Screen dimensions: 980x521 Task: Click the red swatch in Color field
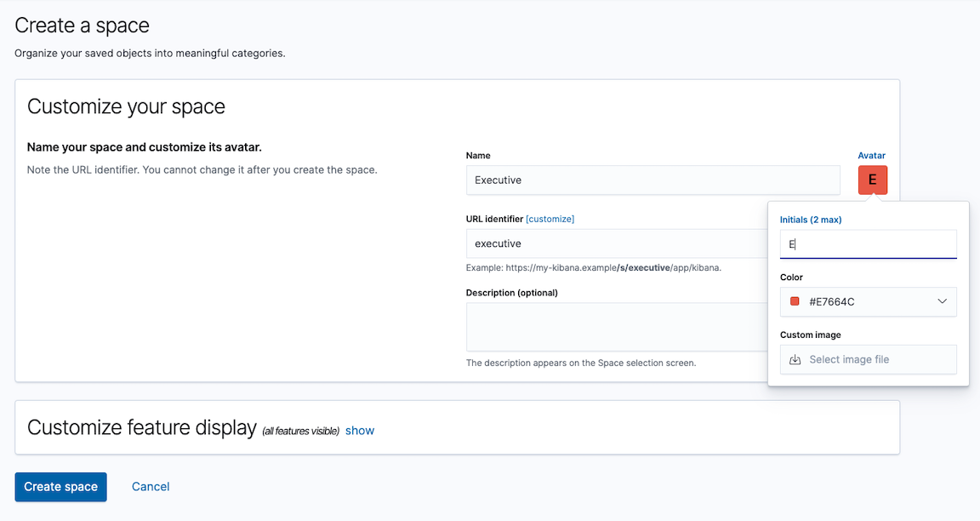(795, 301)
